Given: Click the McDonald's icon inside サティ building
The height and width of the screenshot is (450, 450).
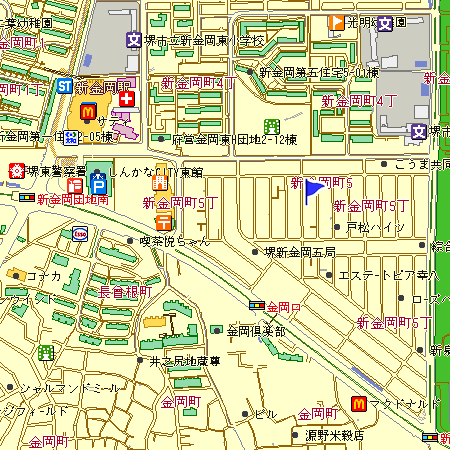Looking at the screenshot, I should point(88,111).
